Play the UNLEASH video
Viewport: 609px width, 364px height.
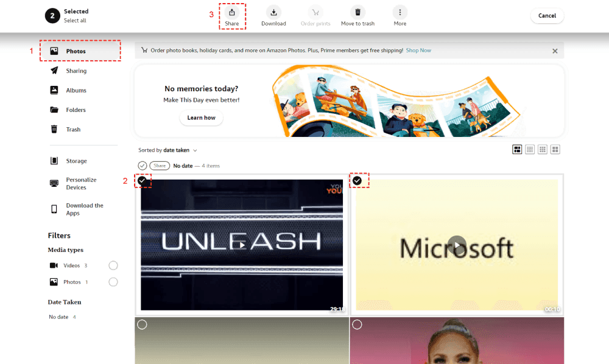242,245
